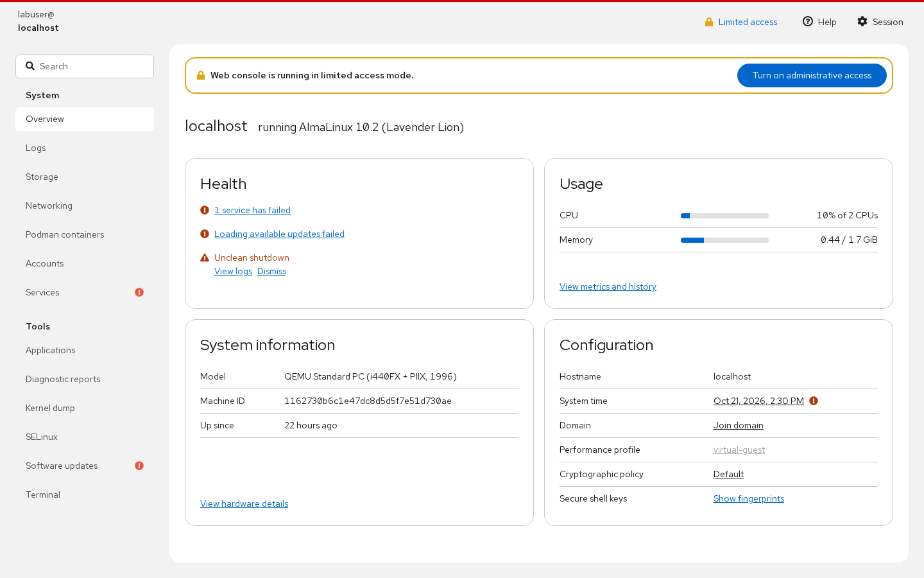The height and width of the screenshot is (578, 924).
Task: Open Podman containers page
Action: [85, 234]
